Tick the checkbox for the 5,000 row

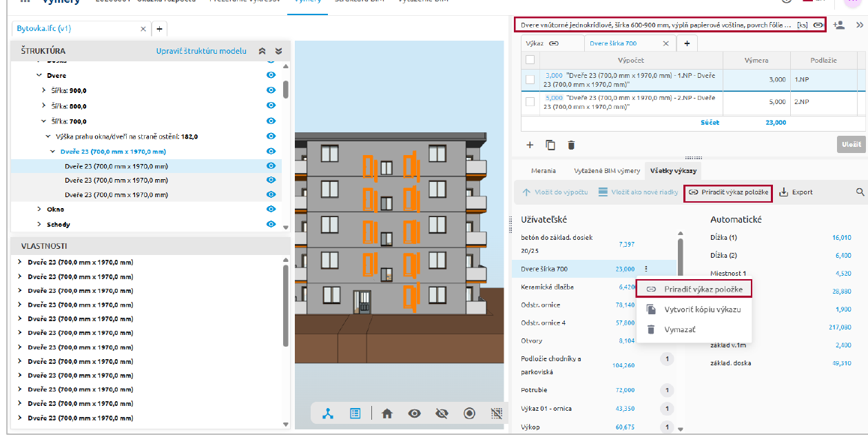pyautogui.click(x=530, y=101)
